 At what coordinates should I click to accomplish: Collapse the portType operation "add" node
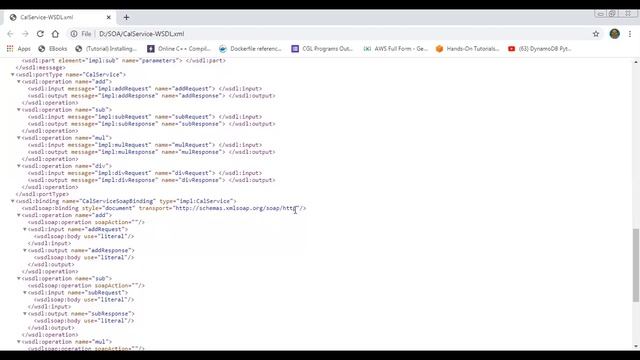[x=19, y=82]
